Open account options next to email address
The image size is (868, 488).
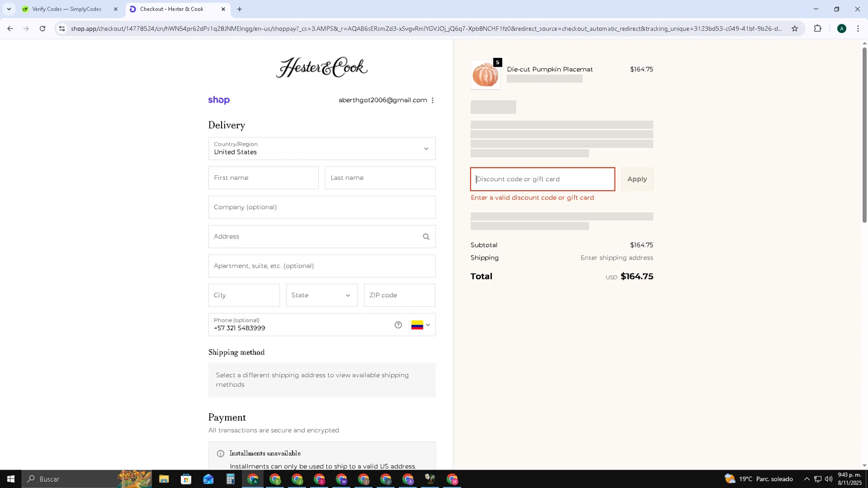tap(432, 100)
